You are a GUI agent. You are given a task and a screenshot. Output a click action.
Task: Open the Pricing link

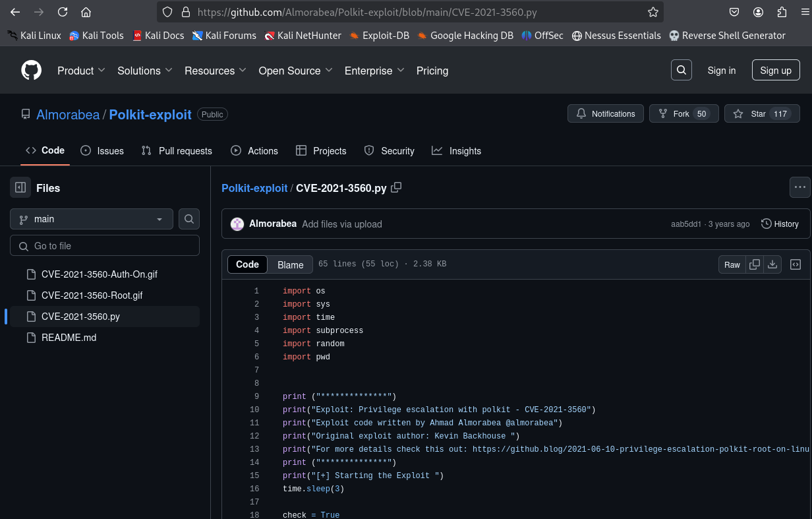tap(432, 71)
